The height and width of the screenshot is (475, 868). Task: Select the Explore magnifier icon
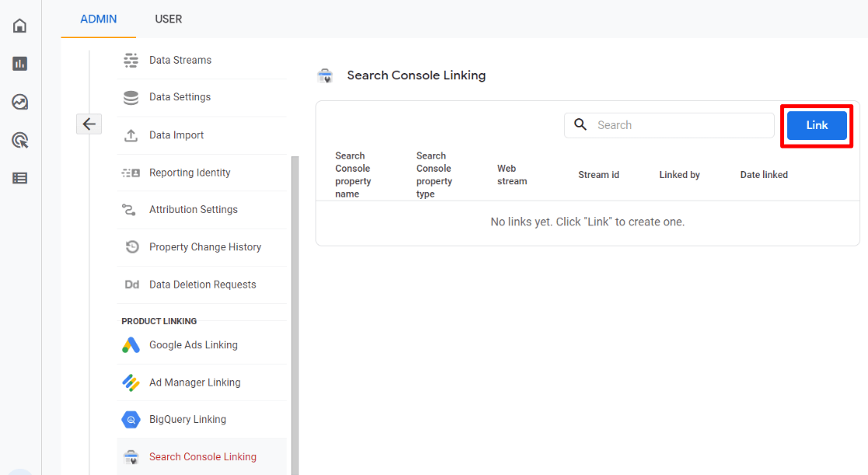pos(19,140)
